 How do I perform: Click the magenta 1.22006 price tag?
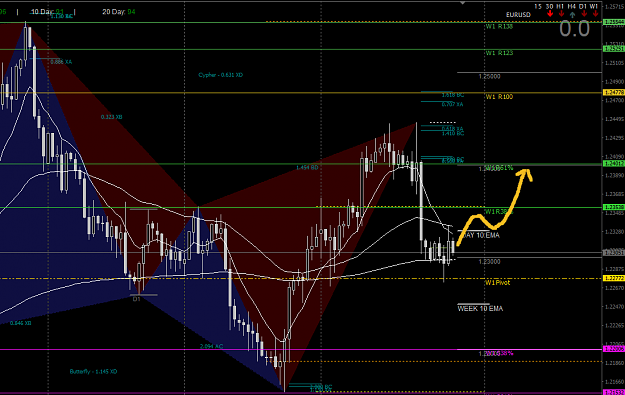point(614,349)
